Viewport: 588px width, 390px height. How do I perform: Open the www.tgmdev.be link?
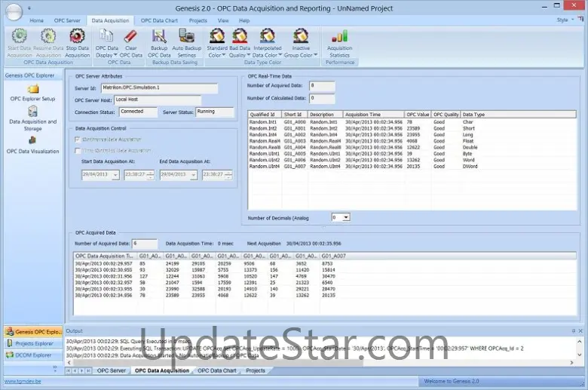[x=23, y=382]
